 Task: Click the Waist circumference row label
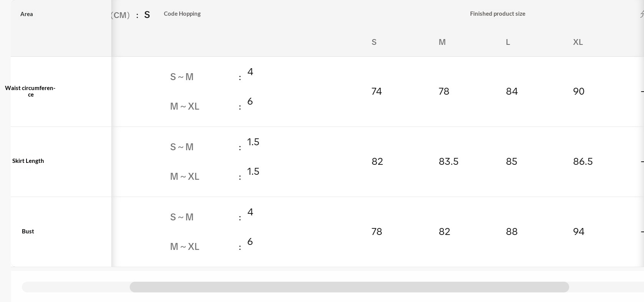(30, 91)
